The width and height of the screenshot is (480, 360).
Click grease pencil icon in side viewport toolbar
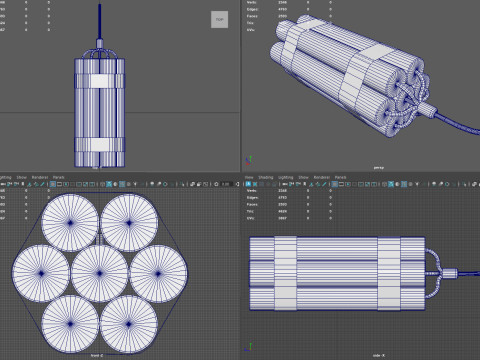pyautogui.click(x=324, y=184)
